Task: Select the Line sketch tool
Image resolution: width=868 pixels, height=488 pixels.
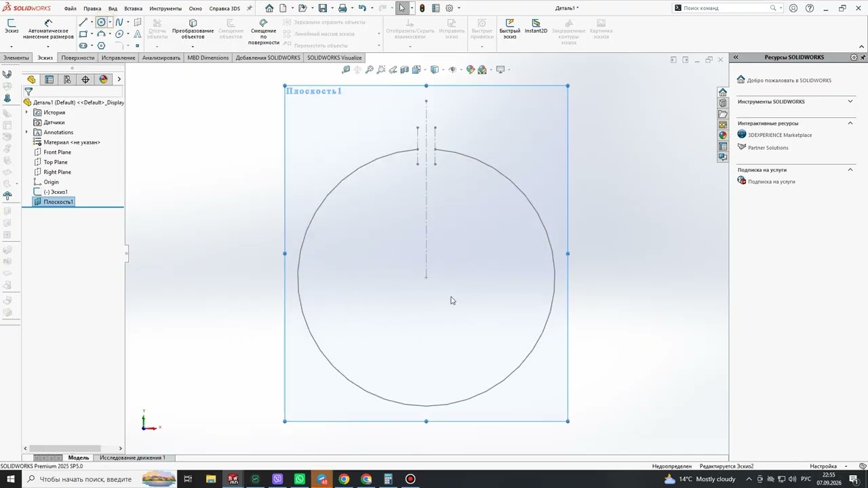Action: pyautogui.click(x=83, y=22)
